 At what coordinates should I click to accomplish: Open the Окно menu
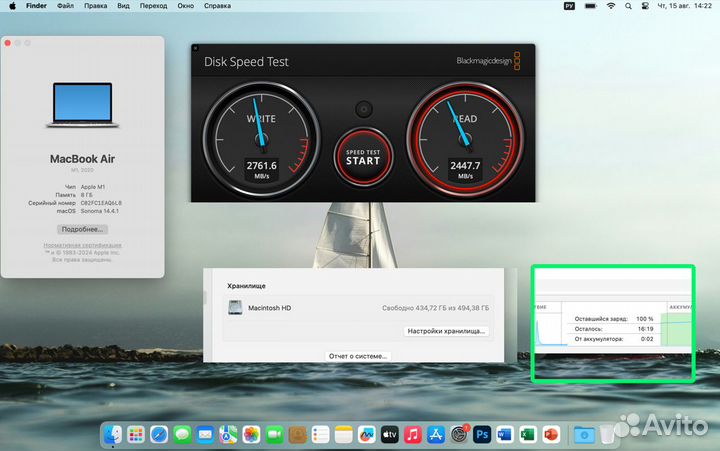click(186, 6)
